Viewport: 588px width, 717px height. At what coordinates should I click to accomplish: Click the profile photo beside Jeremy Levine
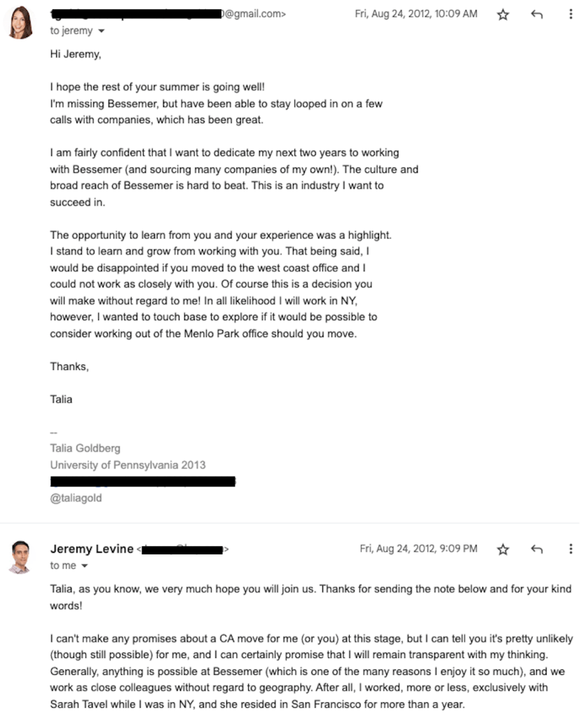20,556
